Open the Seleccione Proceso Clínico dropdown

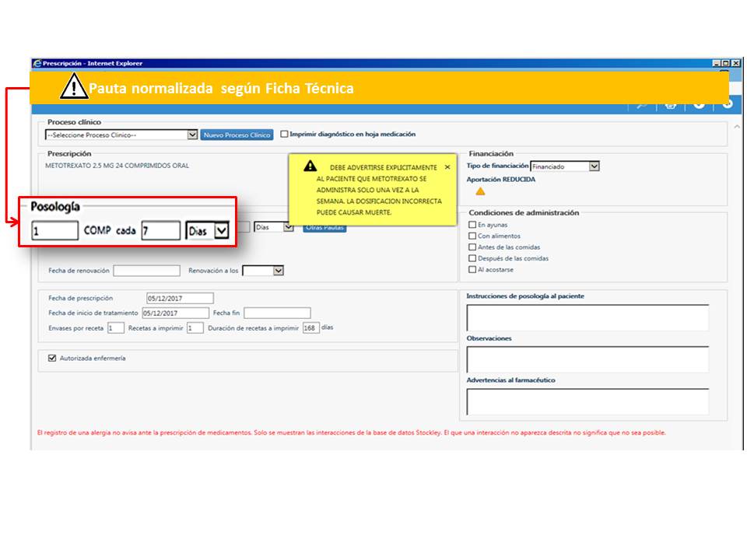192,135
